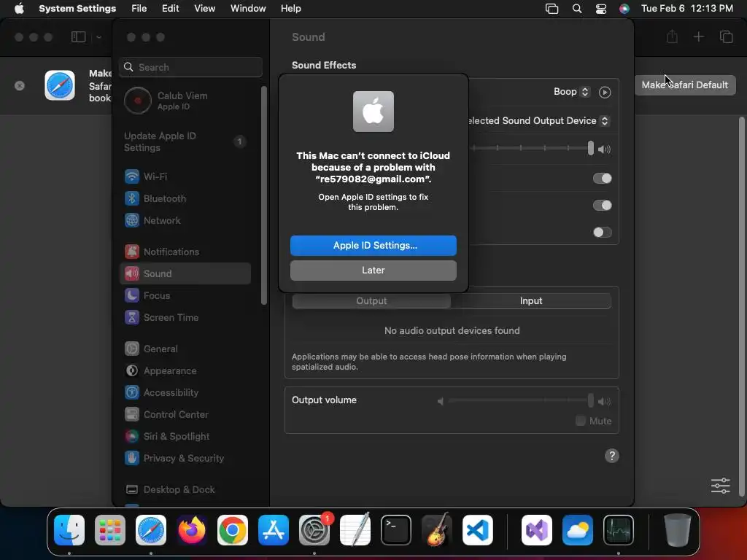Open the Edit menu
The width and height of the screenshot is (747, 560).
point(170,9)
